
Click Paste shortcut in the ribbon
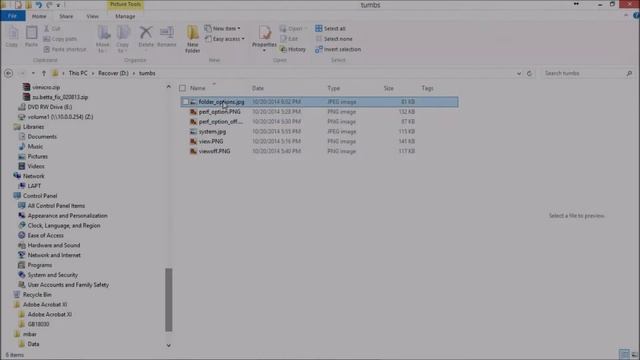(65, 49)
